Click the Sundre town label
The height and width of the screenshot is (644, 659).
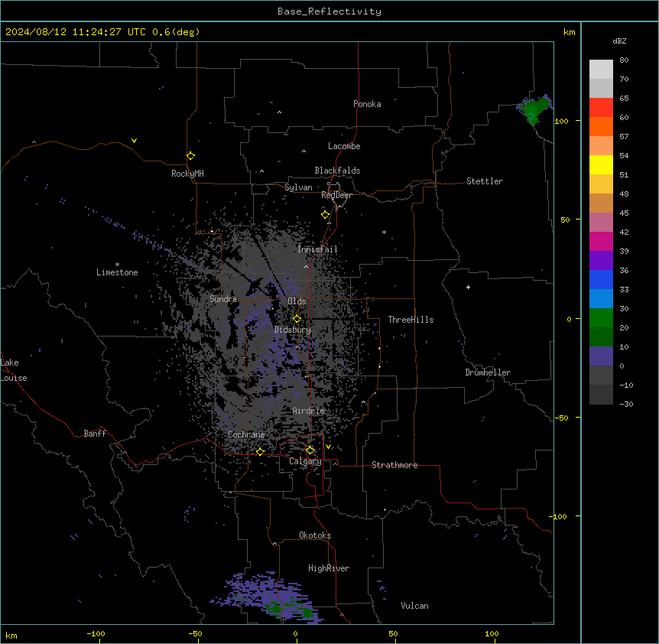coord(223,299)
